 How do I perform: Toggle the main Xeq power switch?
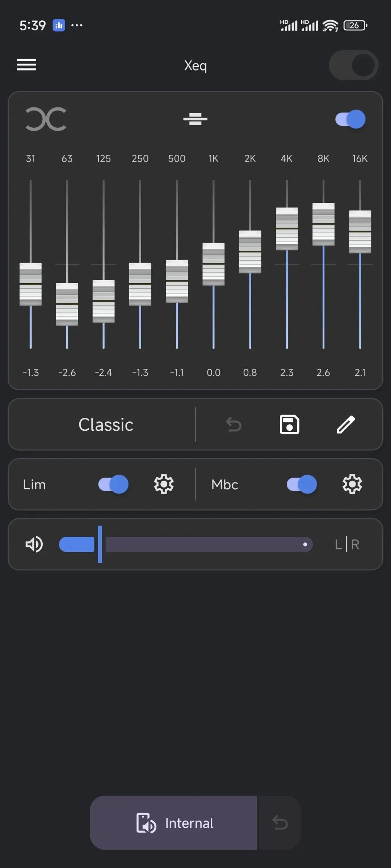pos(353,65)
